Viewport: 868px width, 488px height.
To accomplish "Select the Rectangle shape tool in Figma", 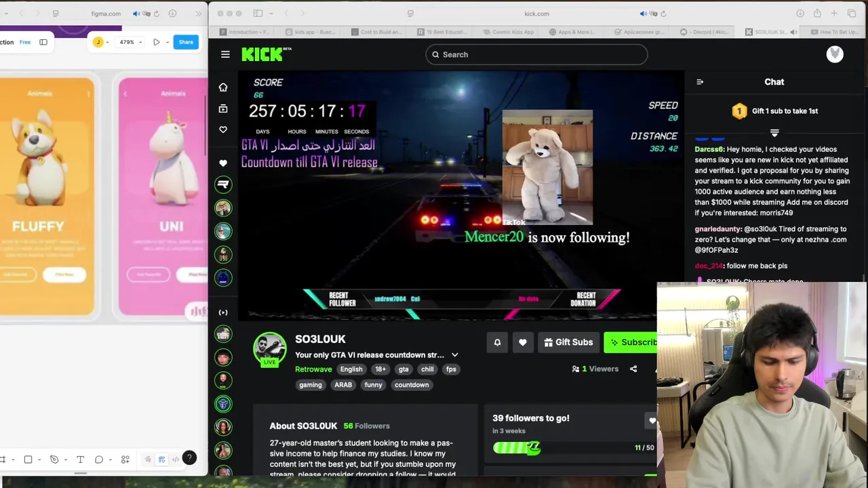I will point(28,460).
